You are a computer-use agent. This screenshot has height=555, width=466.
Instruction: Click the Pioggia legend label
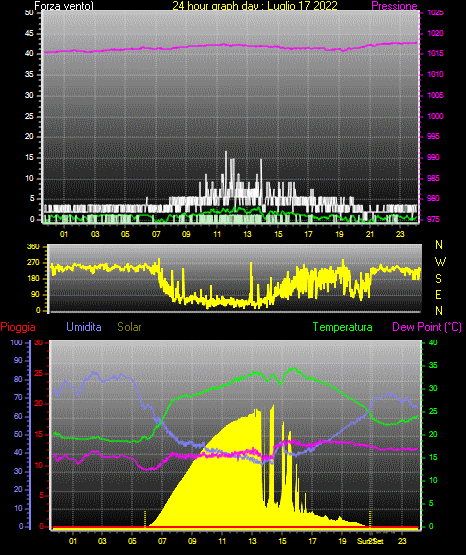[18, 327]
